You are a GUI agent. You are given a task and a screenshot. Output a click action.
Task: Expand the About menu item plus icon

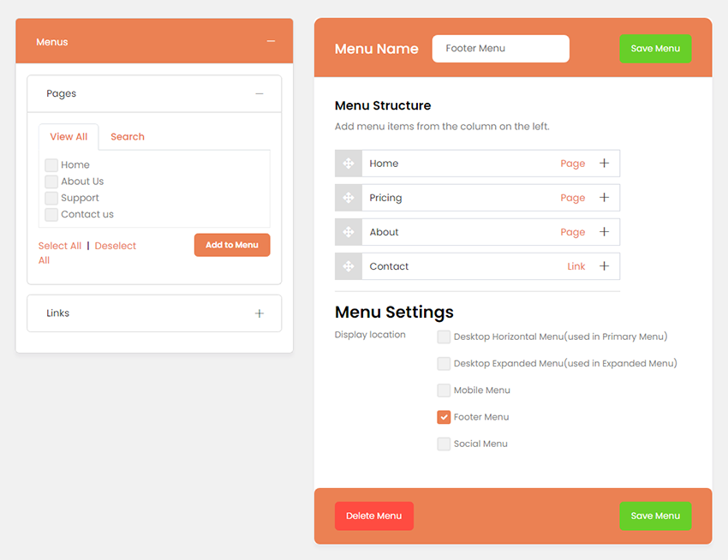point(604,232)
